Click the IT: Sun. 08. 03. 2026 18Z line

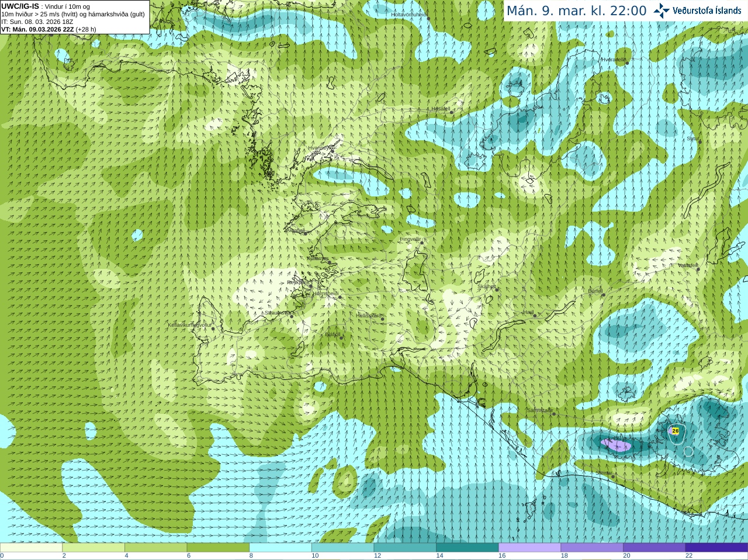37,22
